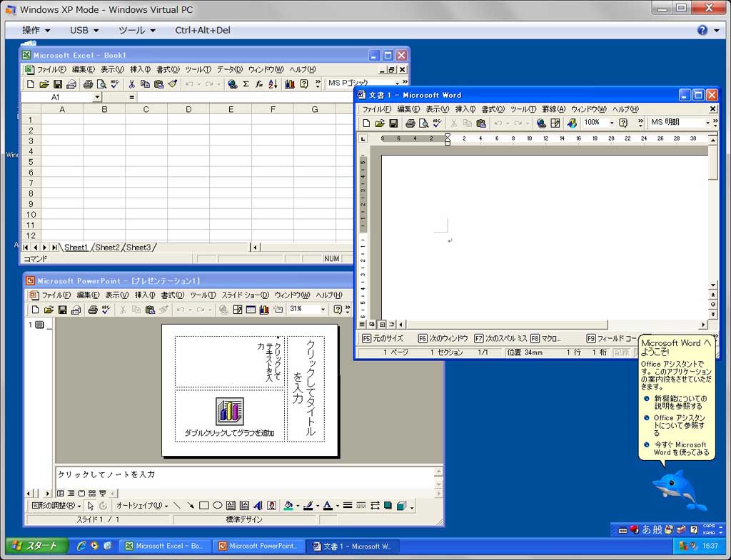Switch PowerPoint to Outline view button
This screenshot has height=560, width=731.
pyautogui.click(x=71, y=493)
